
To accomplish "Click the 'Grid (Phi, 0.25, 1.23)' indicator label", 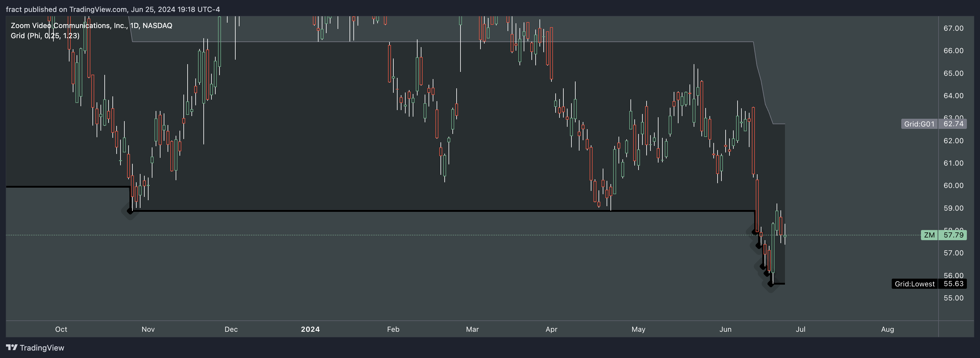I will [x=45, y=36].
